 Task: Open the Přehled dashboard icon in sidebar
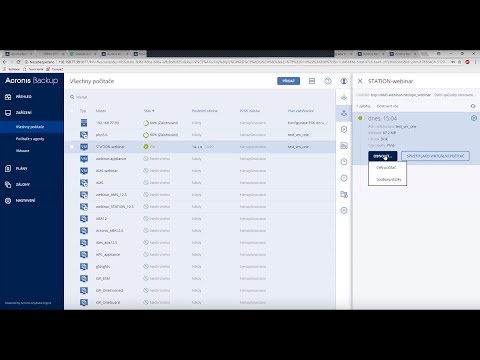(8, 97)
